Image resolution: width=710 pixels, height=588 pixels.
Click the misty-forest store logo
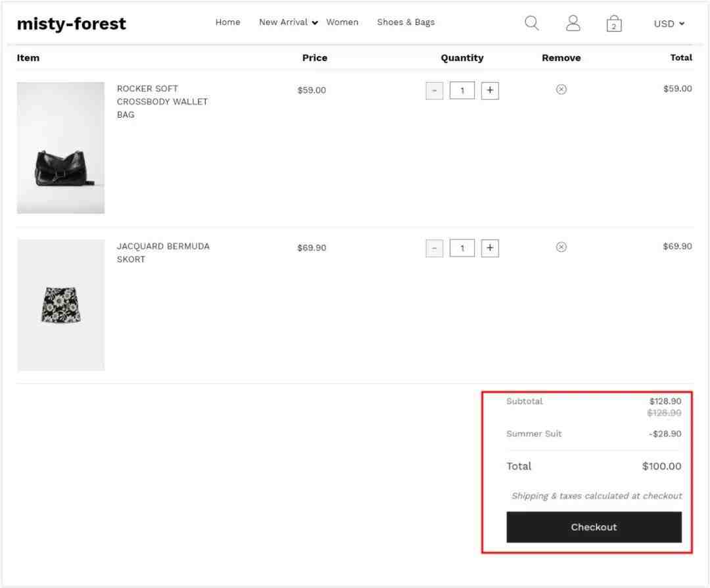point(71,24)
